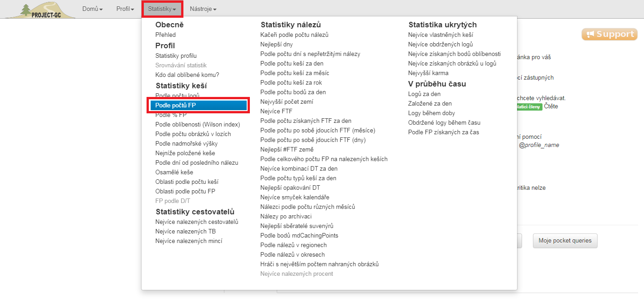Screen dimensions: 644x299
Task: Open Nejvíce nalezených mincí
Action: tap(189, 241)
